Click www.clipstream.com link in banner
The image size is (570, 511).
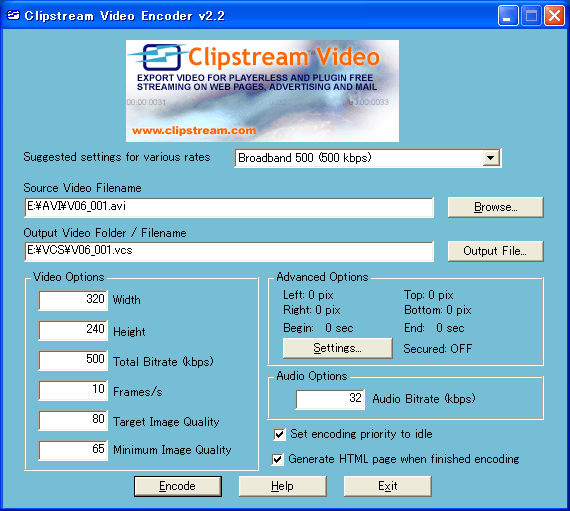[194, 130]
